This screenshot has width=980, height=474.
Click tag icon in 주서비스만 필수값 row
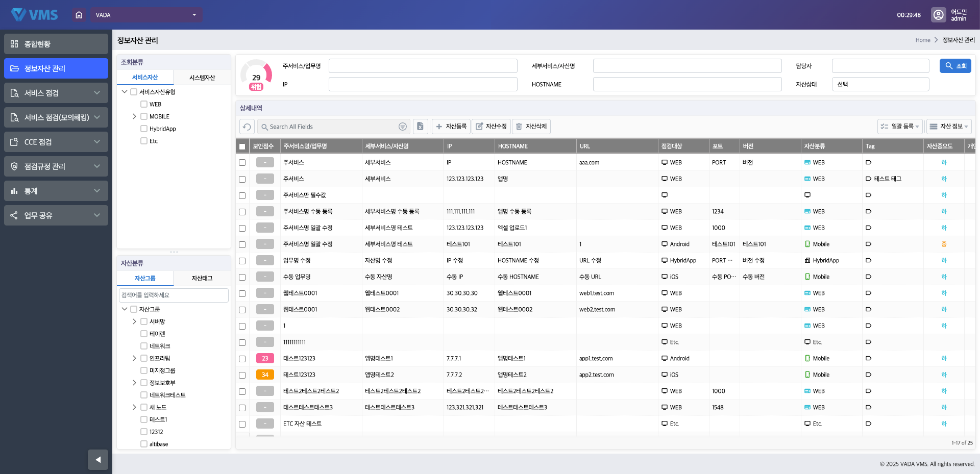pyautogui.click(x=868, y=195)
